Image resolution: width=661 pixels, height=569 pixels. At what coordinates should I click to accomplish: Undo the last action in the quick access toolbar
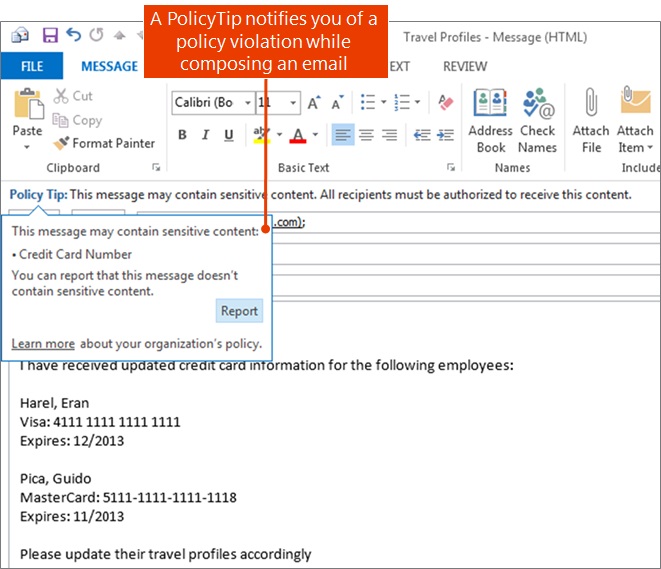click(73, 36)
